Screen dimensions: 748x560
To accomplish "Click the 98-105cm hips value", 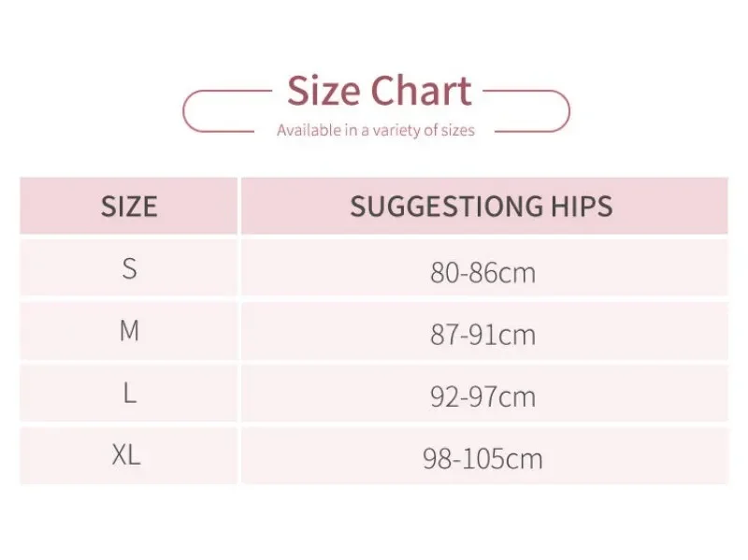I will click(482, 459).
